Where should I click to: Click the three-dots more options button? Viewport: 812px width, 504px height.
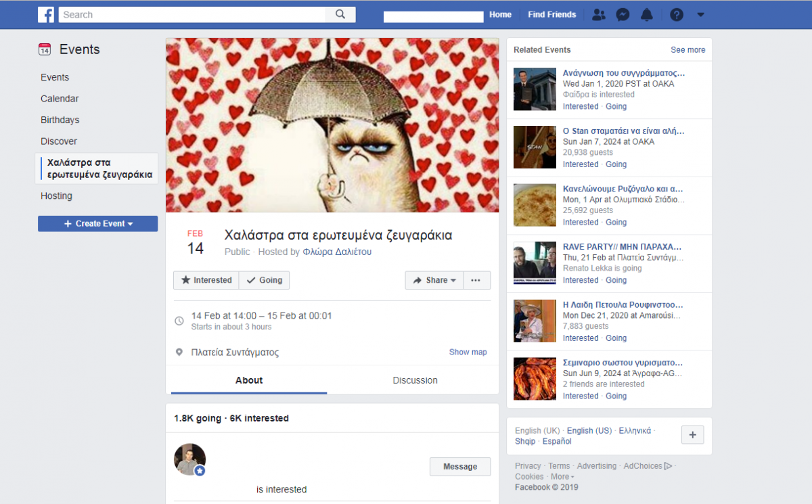[x=476, y=280]
